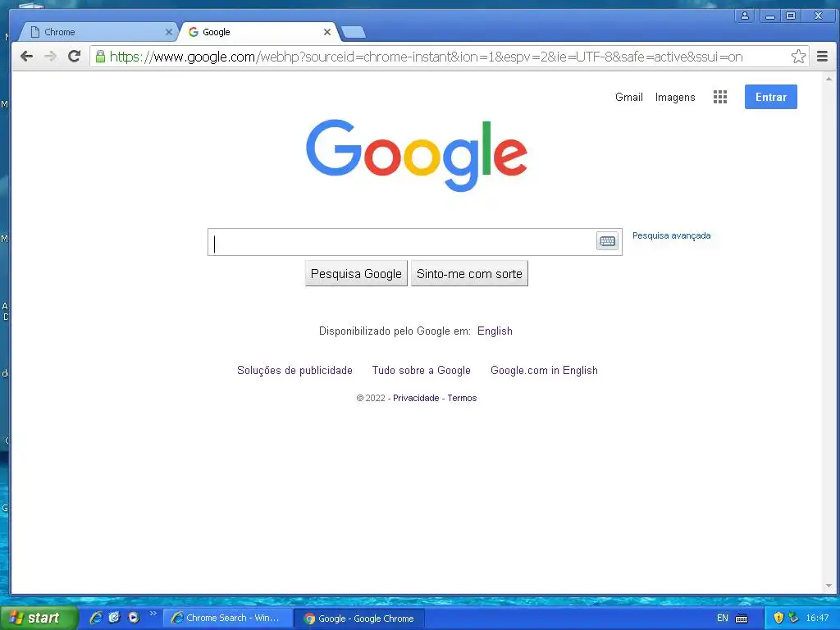
Task: Open the on-screen keyboard in search box
Action: (x=607, y=241)
